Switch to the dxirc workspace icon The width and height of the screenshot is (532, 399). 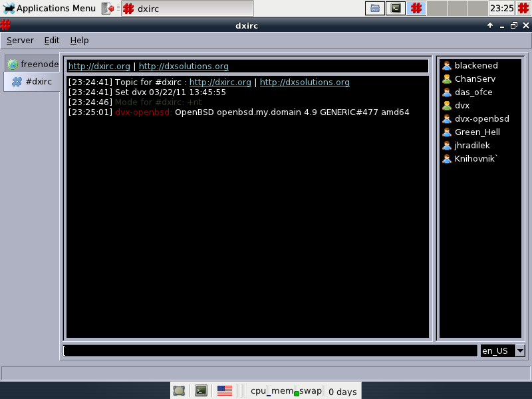tap(416, 8)
